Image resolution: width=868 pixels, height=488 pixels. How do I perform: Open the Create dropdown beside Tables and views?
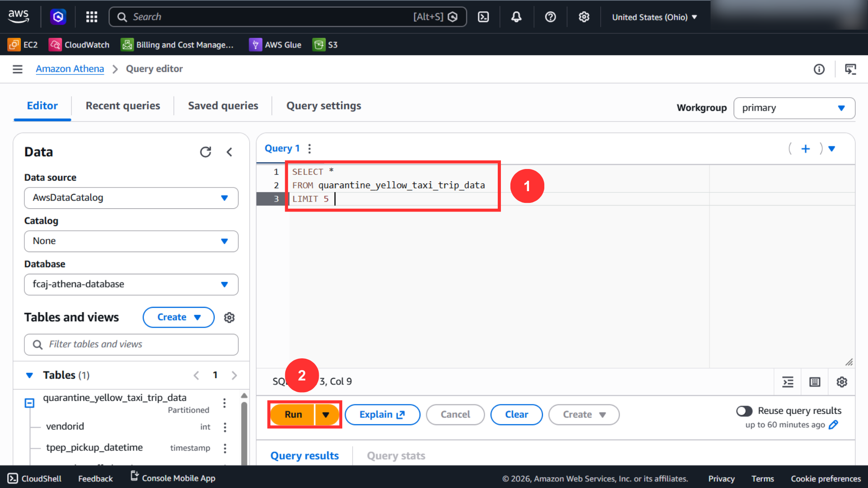tap(179, 317)
